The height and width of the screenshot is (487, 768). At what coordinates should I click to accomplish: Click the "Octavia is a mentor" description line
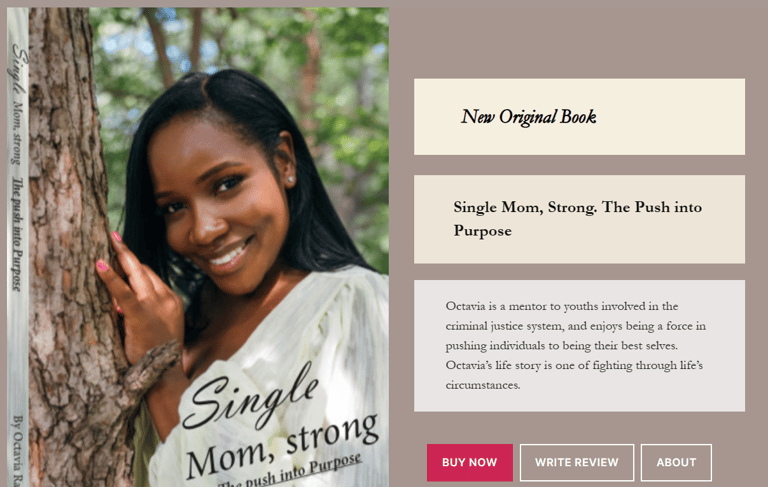(x=562, y=307)
